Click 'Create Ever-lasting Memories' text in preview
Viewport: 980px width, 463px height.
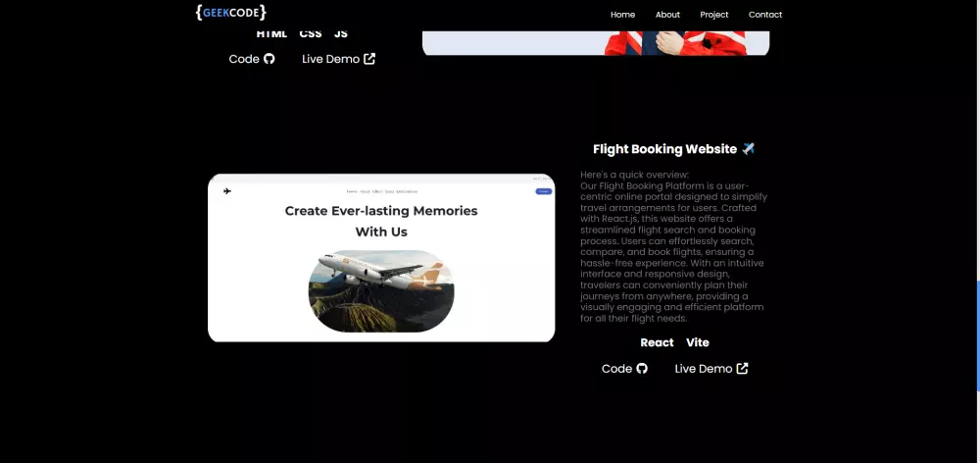[x=381, y=211]
